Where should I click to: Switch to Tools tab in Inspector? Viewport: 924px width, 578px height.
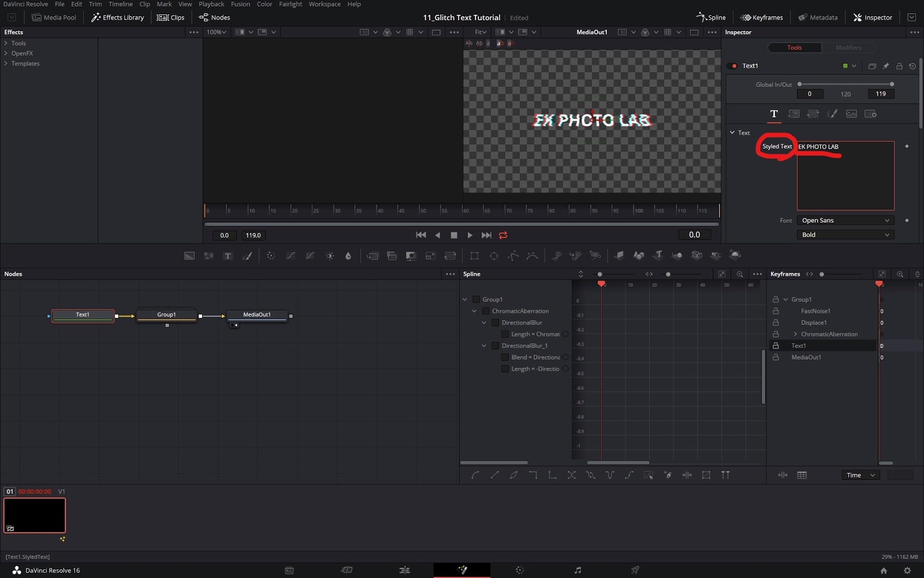795,47
